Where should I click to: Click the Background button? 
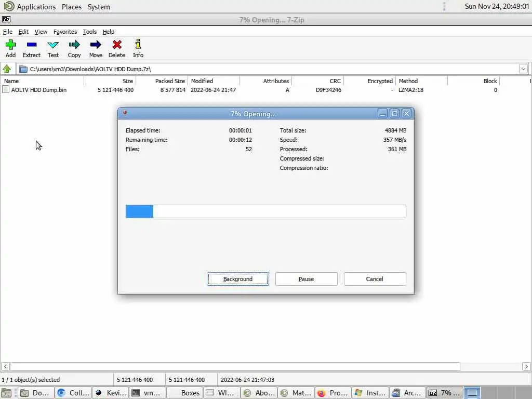pos(238,279)
